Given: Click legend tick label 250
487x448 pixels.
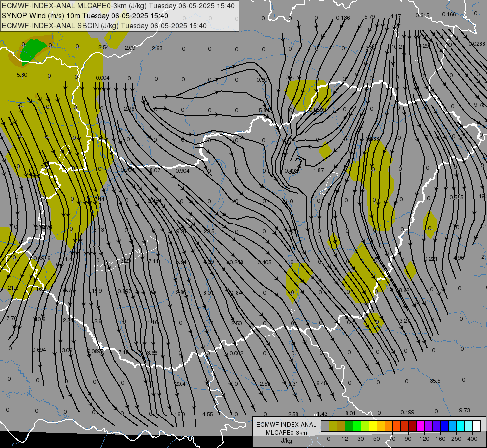Looking at the screenshot, I should coord(456,439).
